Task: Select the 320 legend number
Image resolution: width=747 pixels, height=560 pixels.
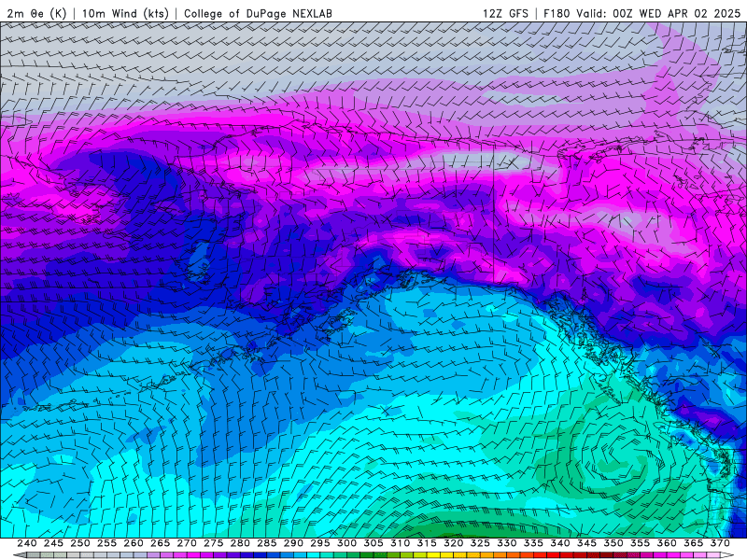Action: pyautogui.click(x=454, y=543)
